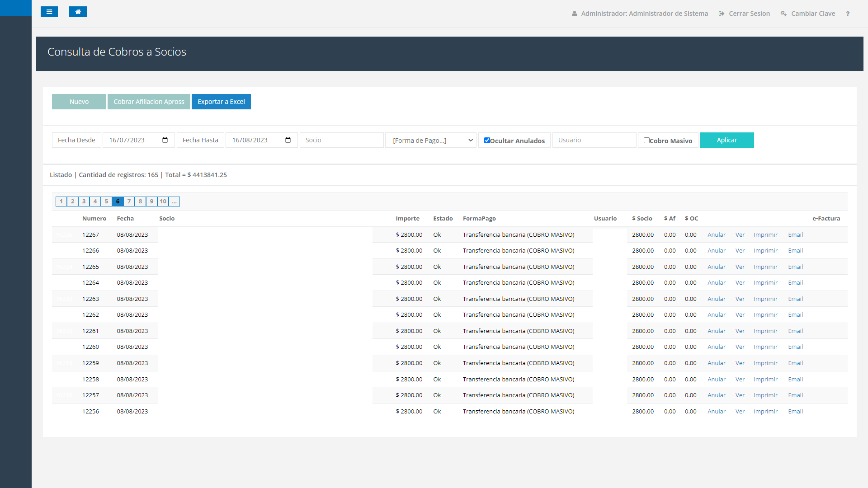
Task: Go to page 9 of results
Action: pyautogui.click(x=151, y=202)
